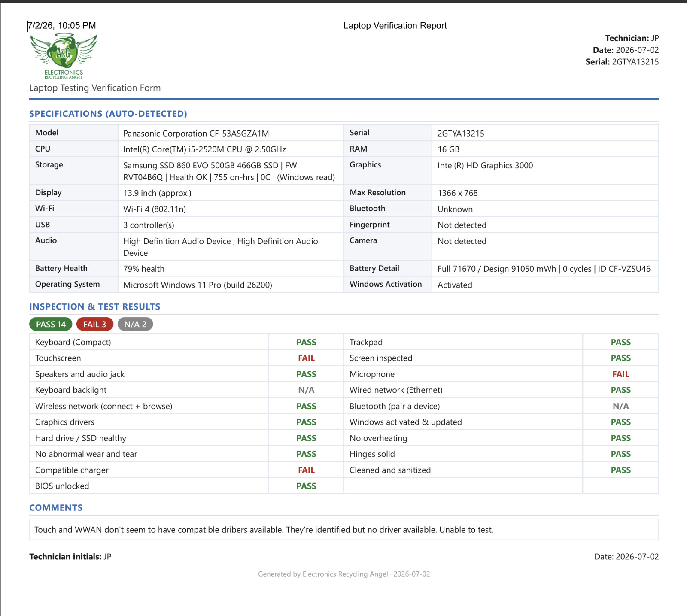Click the 7/2/26, 10:05 PM timestamp
687x616 pixels.
click(62, 25)
